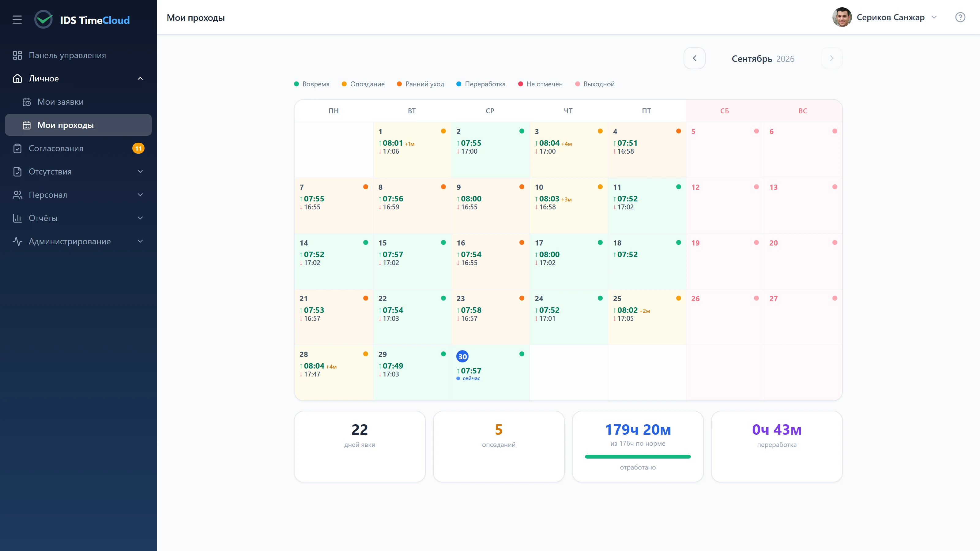Click Saturday 19 day cell
Viewport: 980px width, 551px height.
pos(725,261)
